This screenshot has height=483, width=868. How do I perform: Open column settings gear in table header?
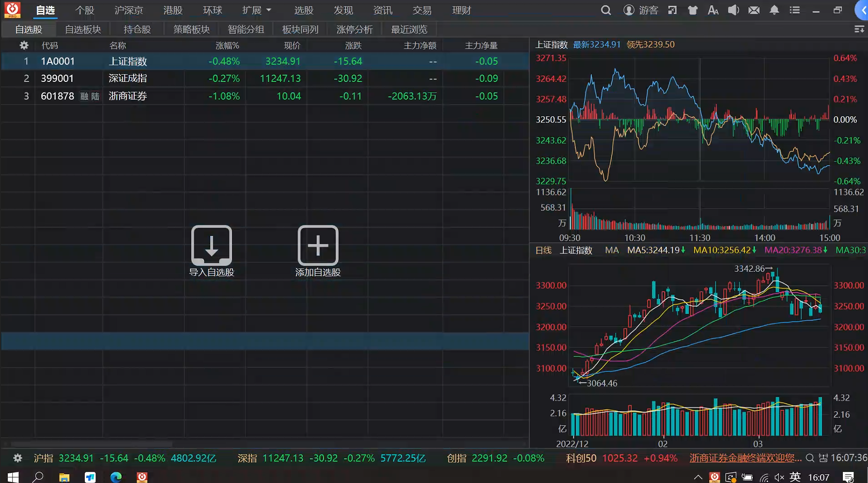click(x=24, y=46)
